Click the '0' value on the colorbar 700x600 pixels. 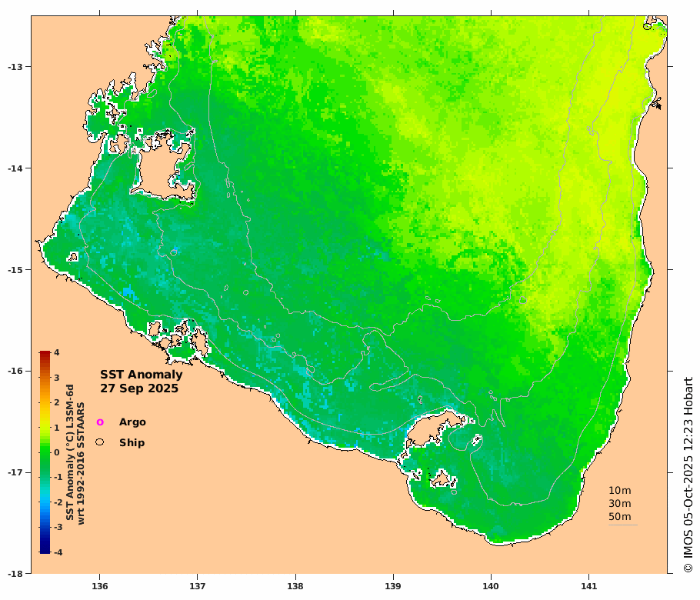(x=57, y=452)
